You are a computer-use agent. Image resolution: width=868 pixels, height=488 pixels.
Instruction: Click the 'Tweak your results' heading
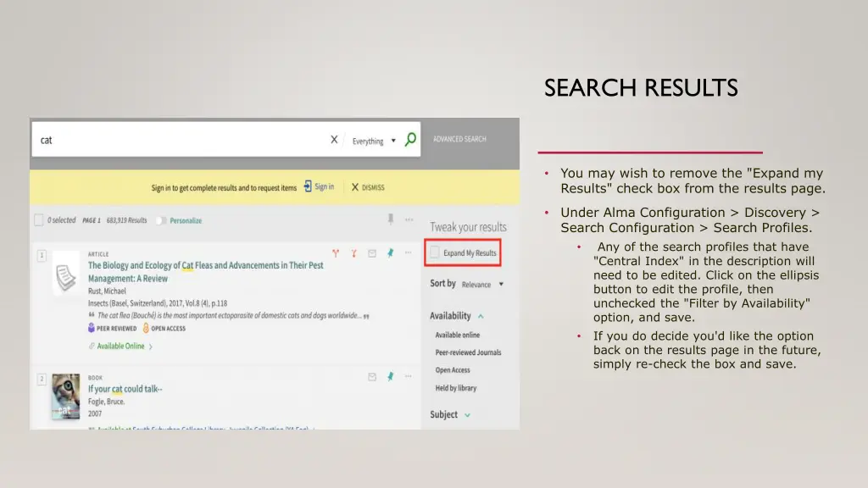pos(468,227)
